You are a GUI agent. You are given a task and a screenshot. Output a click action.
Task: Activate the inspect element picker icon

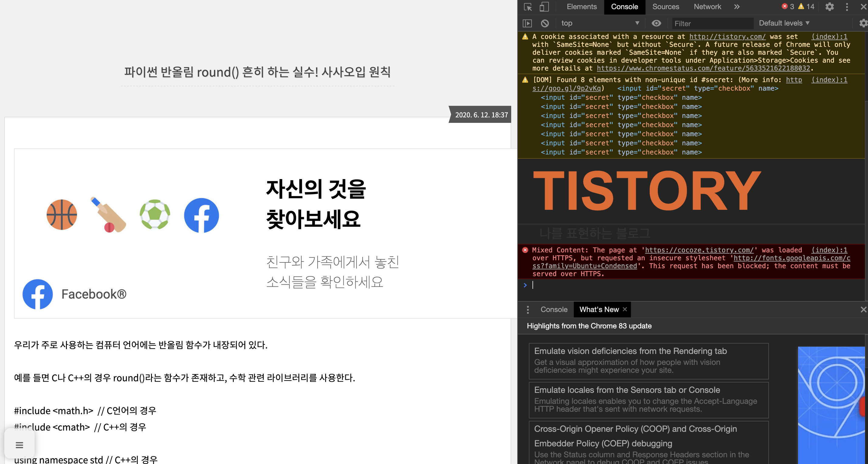(528, 7)
